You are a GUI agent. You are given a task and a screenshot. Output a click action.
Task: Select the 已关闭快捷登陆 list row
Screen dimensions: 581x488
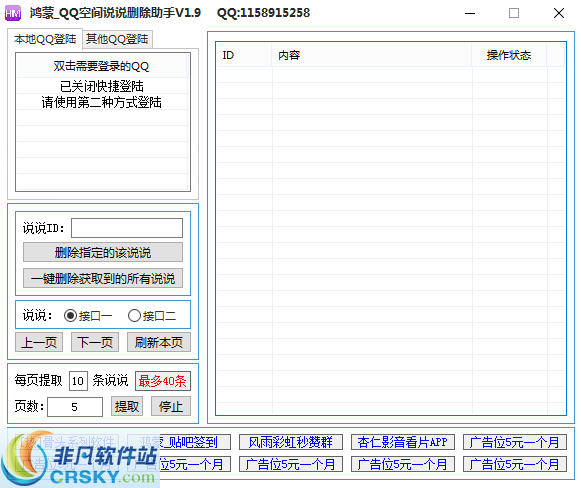(101, 86)
